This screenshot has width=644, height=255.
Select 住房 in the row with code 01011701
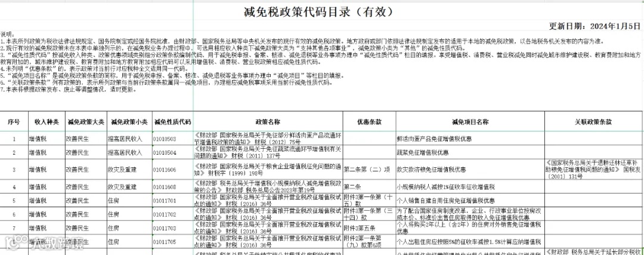129,201
